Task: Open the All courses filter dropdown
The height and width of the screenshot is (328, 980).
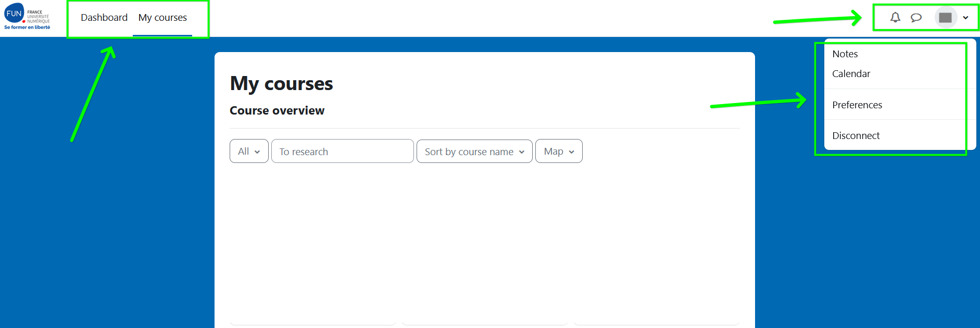Action: pyautogui.click(x=249, y=152)
